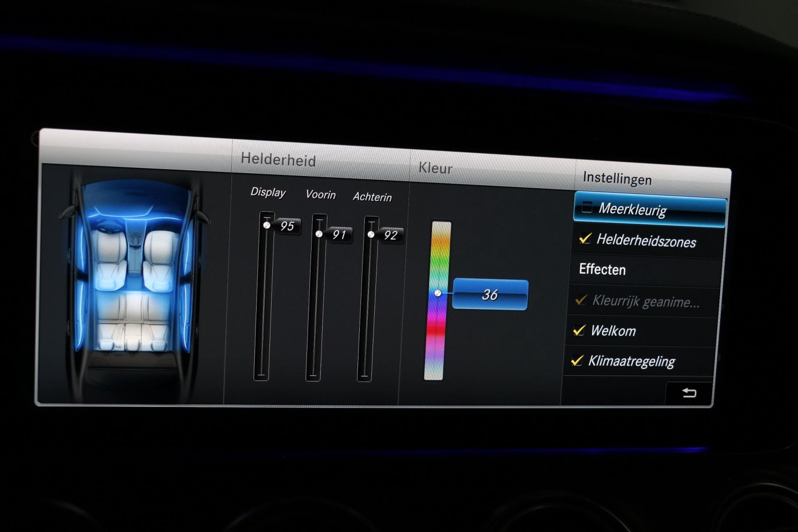The image size is (798, 532).
Task: Open the Instellingen header section
Action: 617,178
